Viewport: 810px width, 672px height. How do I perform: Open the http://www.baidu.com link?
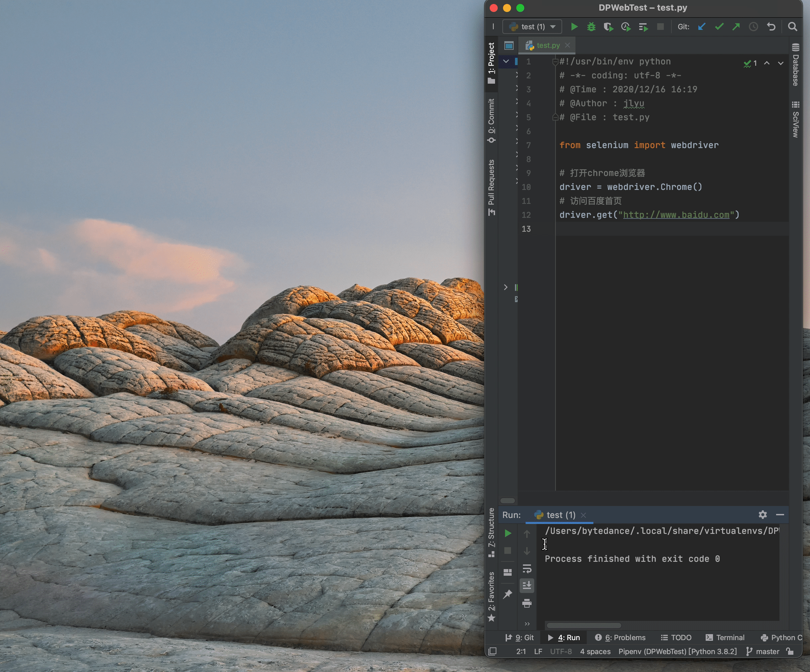point(676,215)
